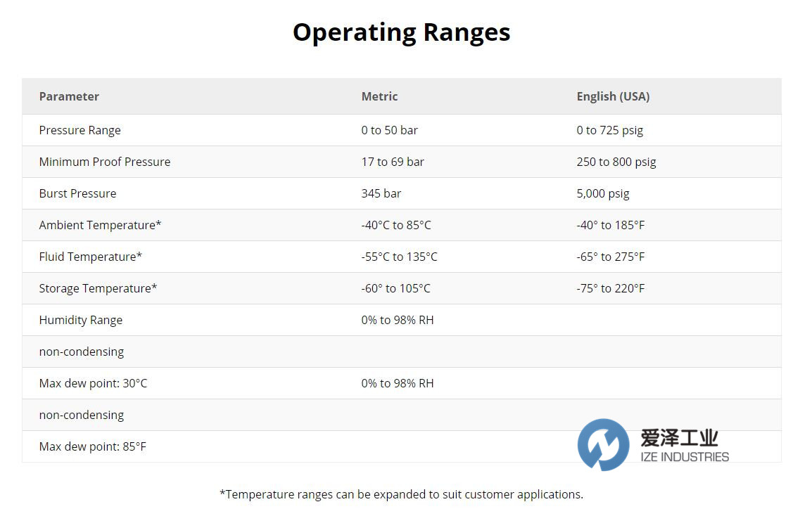Select the Metric column header
The height and width of the screenshot is (509, 812).
379,96
